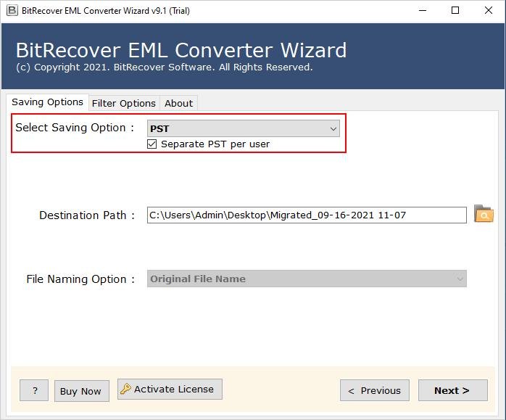Click the Buy Now button

80,391
